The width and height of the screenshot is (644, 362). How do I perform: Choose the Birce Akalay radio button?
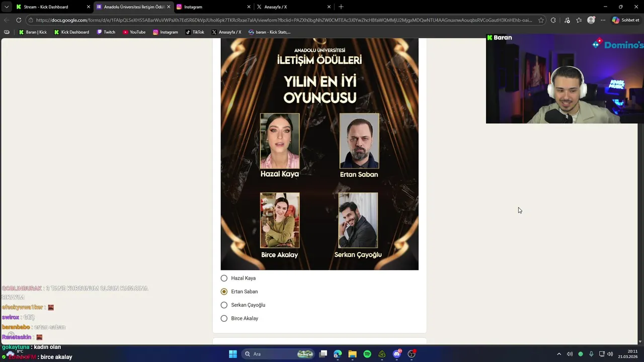(x=224, y=318)
